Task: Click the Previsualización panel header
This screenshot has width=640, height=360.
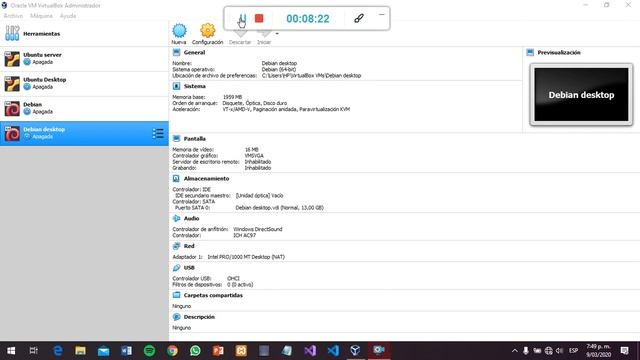Action: click(559, 53)
